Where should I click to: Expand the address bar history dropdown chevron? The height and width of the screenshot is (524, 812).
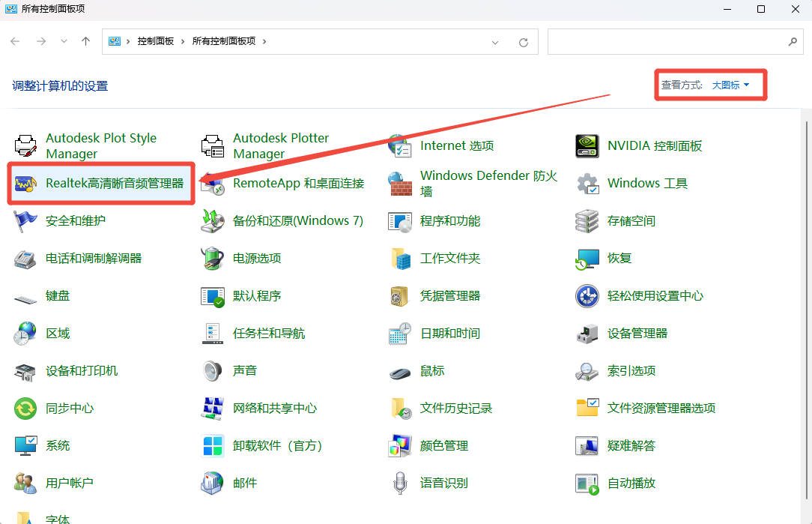495,43
